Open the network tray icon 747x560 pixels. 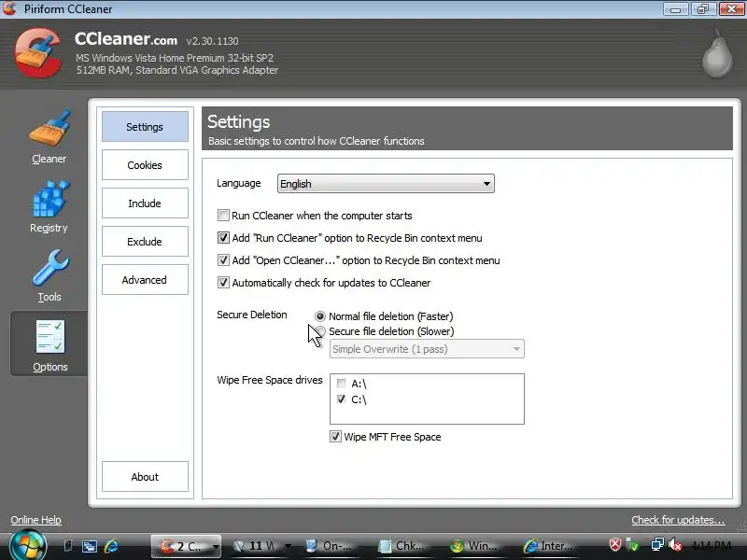pos(657,544)
